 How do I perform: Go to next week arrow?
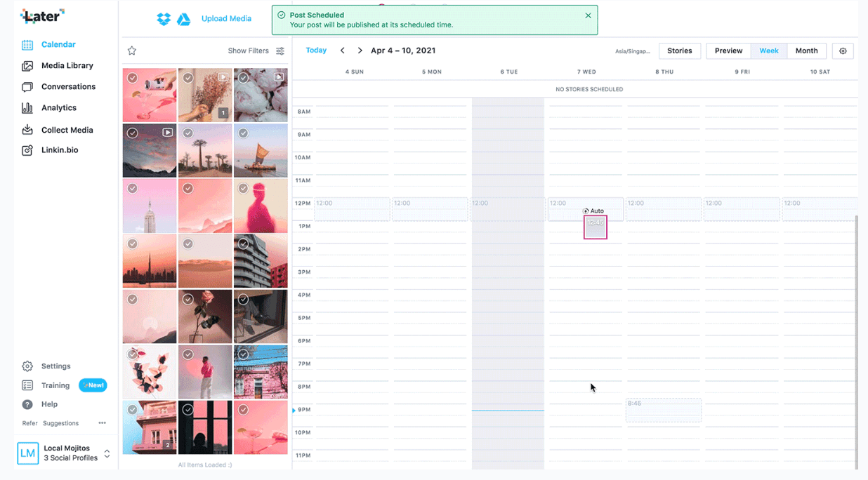coord(360,51)
